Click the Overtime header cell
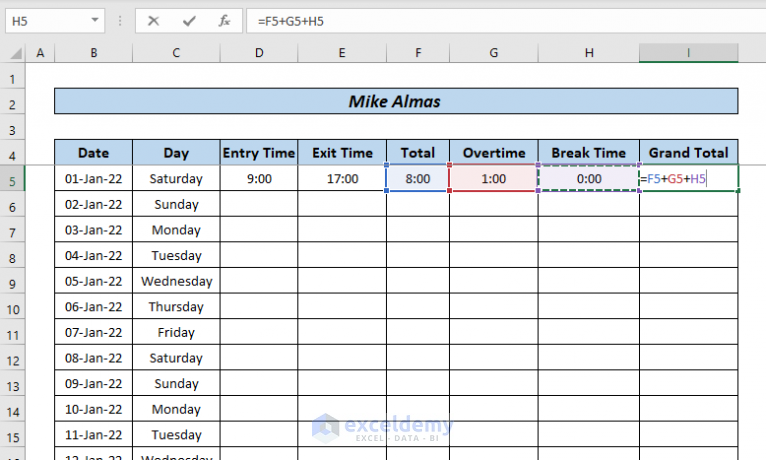766x460 pixels. coord(493,152)
